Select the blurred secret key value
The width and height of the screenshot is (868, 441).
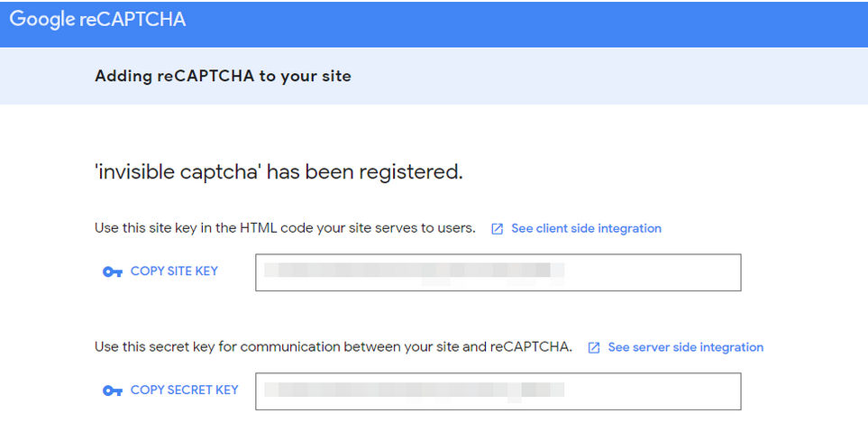pyautogui.click(x=414, y=390)
